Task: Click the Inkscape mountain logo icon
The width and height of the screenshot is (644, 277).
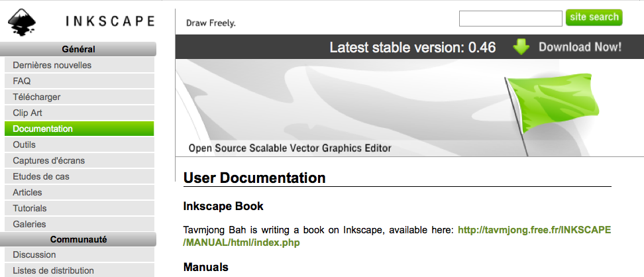Action: coord(22,22)
